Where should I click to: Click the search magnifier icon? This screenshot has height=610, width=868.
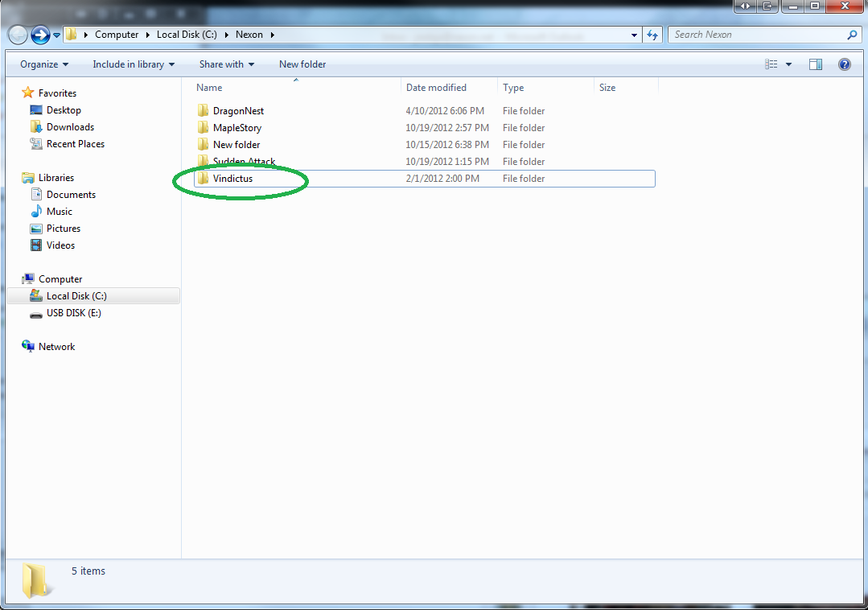pos(852,35)
